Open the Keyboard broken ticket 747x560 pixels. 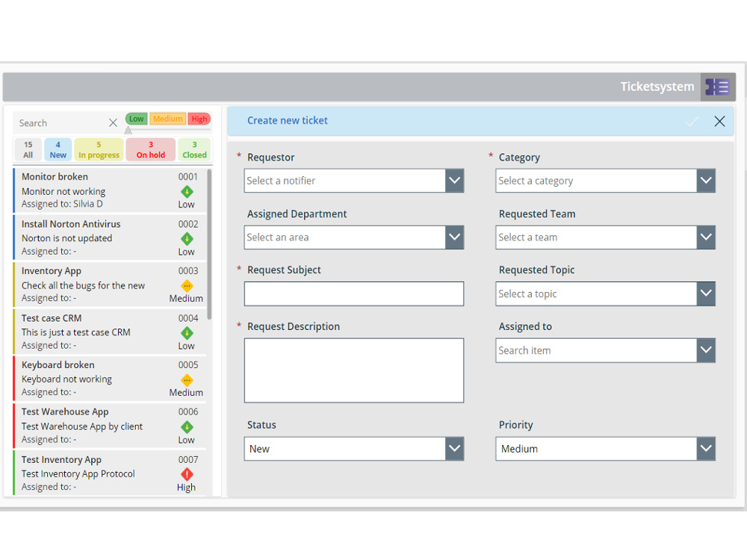[x=110, y=379]
